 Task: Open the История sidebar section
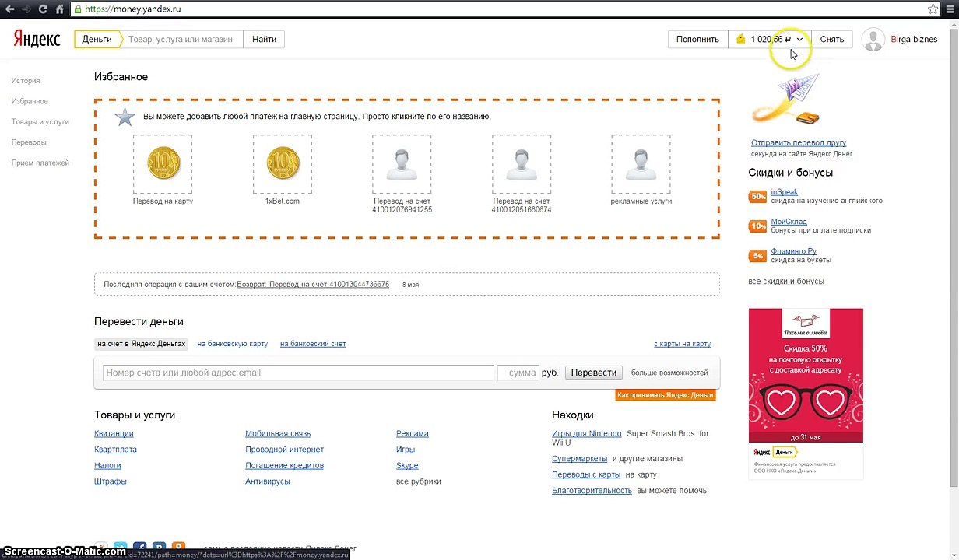tap(26, 81)
